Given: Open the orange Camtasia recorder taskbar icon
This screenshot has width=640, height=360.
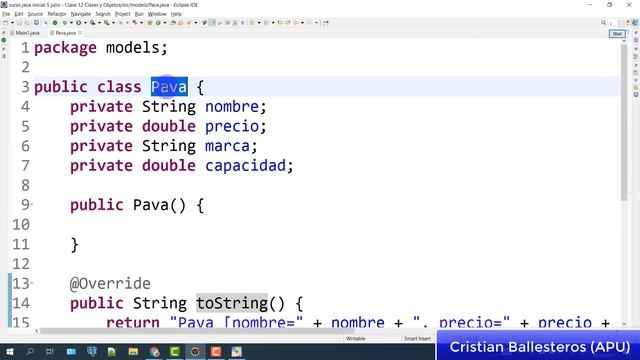Looking at the screenshot, I should 216,351.
